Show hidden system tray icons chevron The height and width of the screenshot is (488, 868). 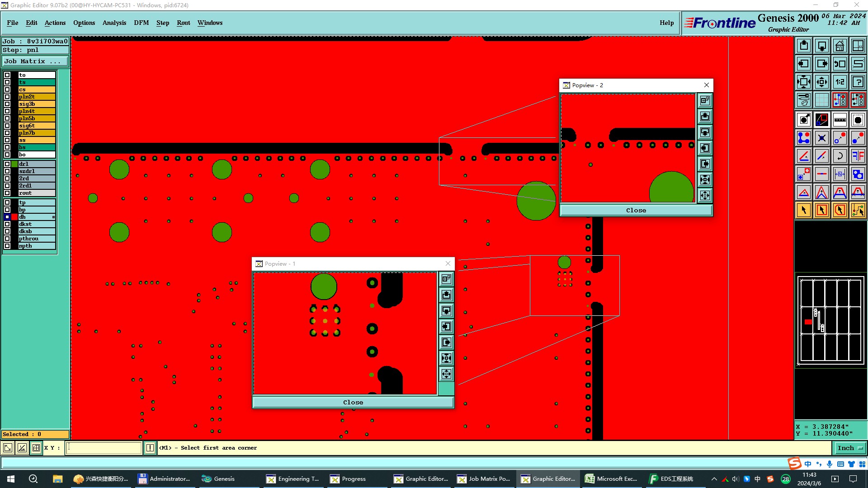(x=714, y=479)
